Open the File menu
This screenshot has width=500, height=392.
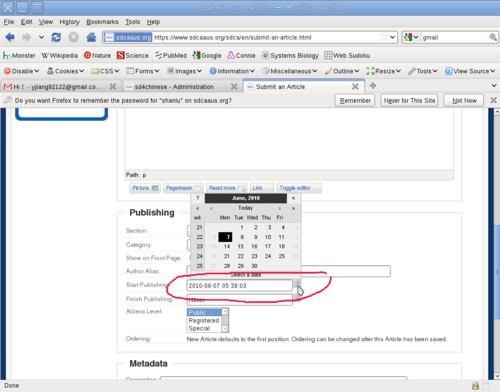[x=9, y=22]
